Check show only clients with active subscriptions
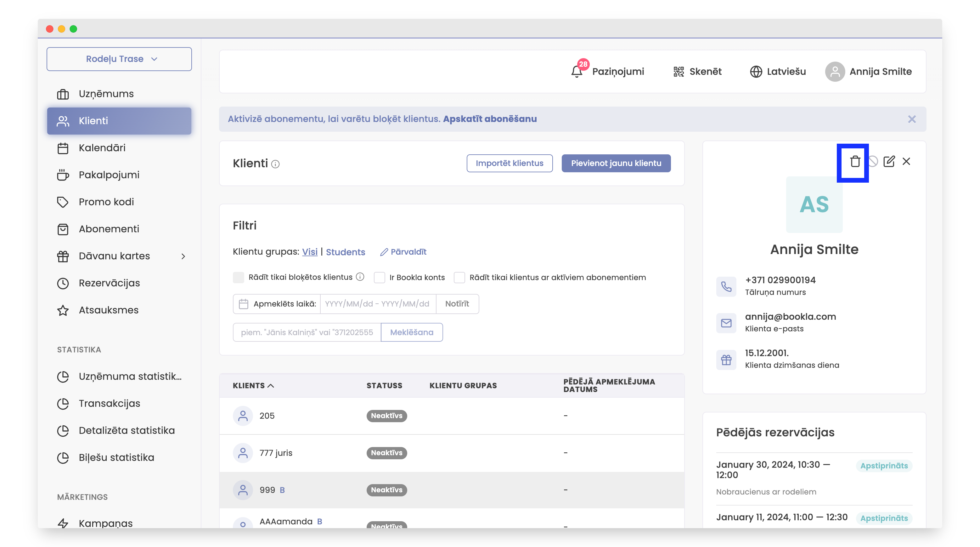 point(459,278)
